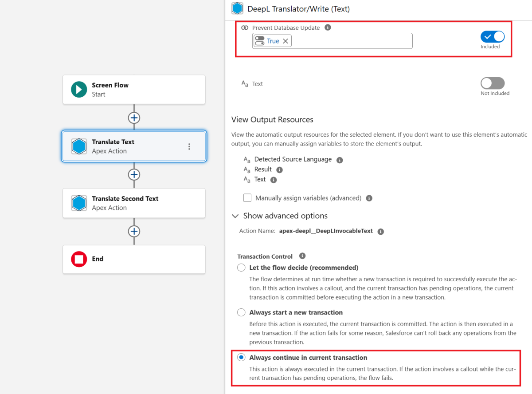
Task: Check Manually assign variables (advanced)
Action: point(247,198)
